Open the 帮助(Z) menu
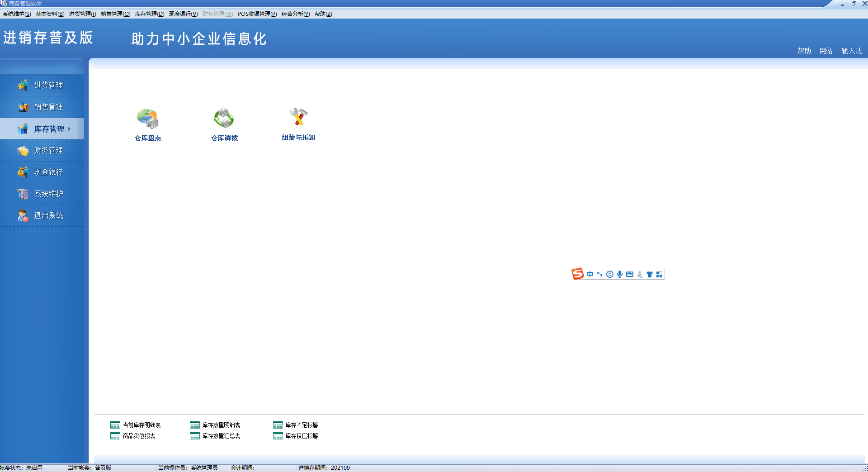The image size is (868, 472). click(x=323, y=14)
